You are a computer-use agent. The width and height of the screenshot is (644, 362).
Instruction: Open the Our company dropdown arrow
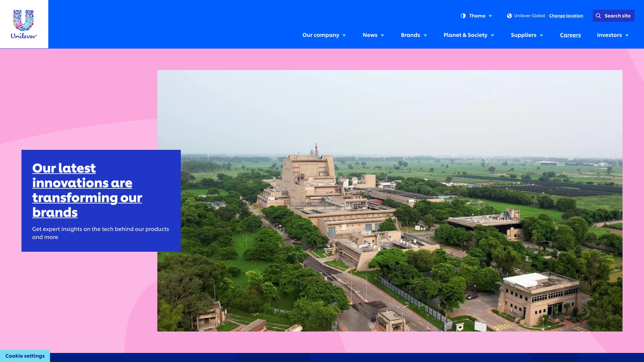click(x=344, y=36)
